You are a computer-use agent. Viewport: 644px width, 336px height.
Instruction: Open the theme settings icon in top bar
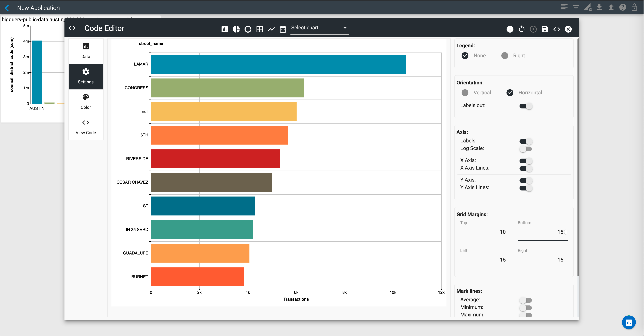588,7
